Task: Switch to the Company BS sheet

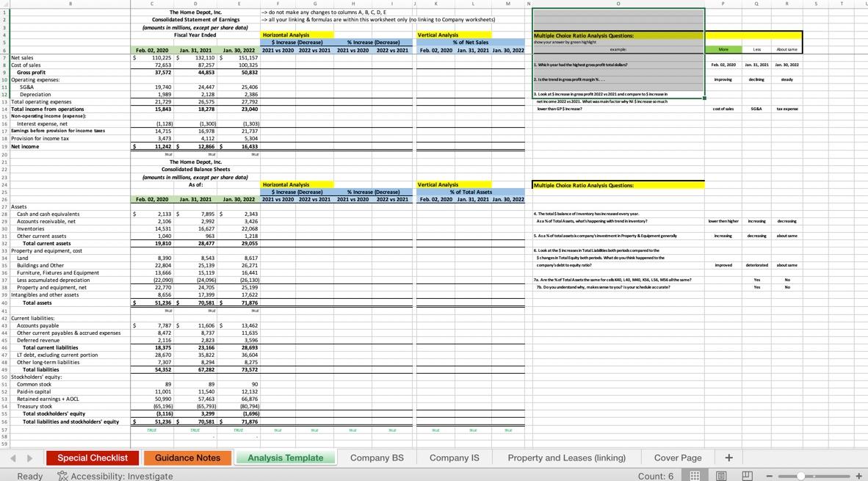Action: [377, 458]
